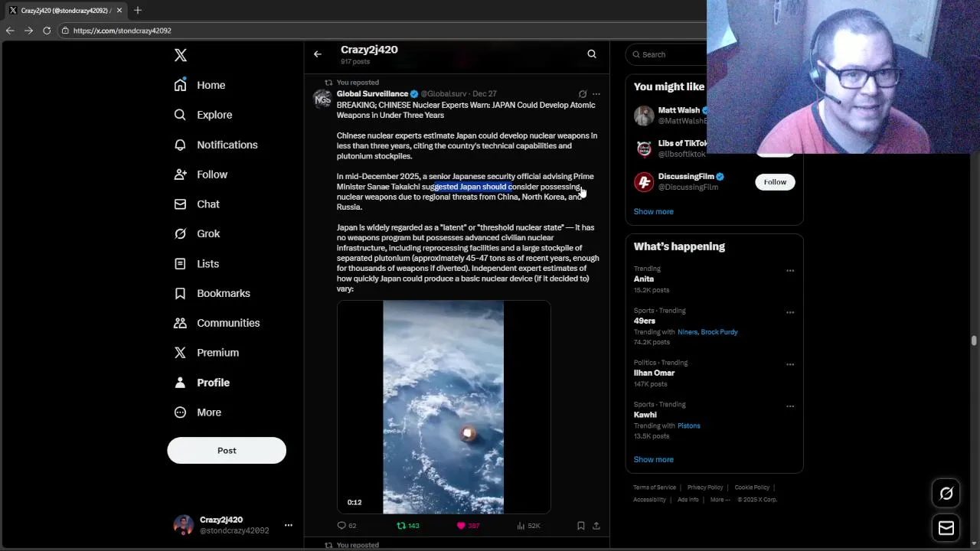Screen dimensions: 980x551
Task: Click the Premium X icon
Action: 180,353
